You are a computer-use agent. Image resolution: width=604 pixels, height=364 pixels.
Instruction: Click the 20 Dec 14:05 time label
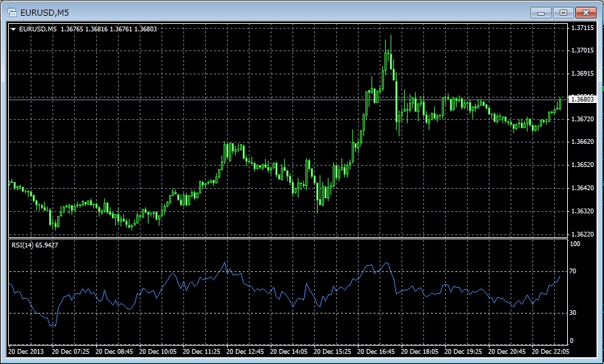(289, 352)
